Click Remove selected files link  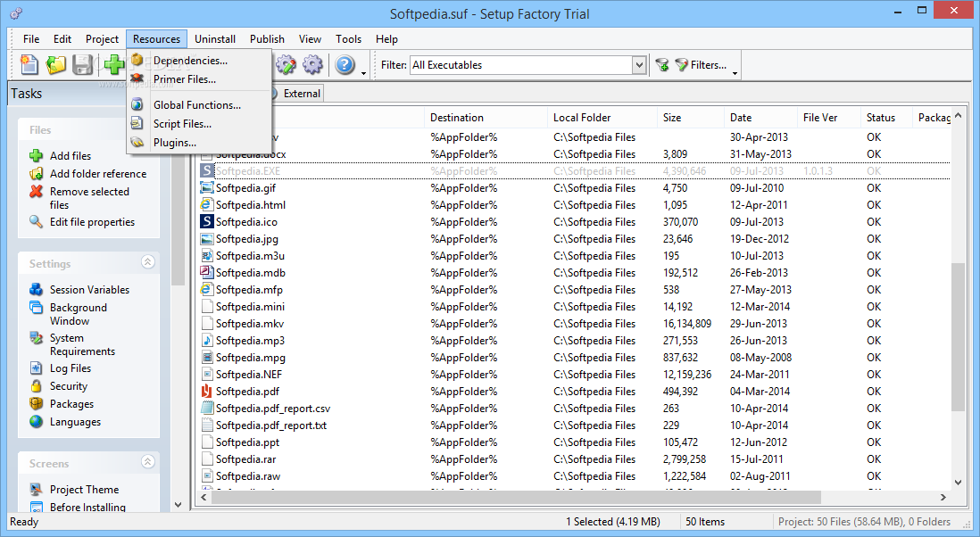(89, 198)
